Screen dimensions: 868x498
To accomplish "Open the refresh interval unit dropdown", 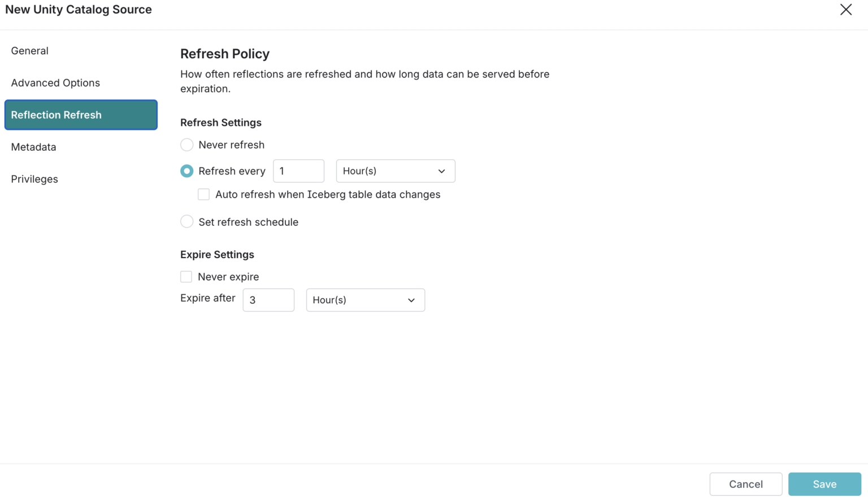I will pyautogui.click(x=395, y=171).
